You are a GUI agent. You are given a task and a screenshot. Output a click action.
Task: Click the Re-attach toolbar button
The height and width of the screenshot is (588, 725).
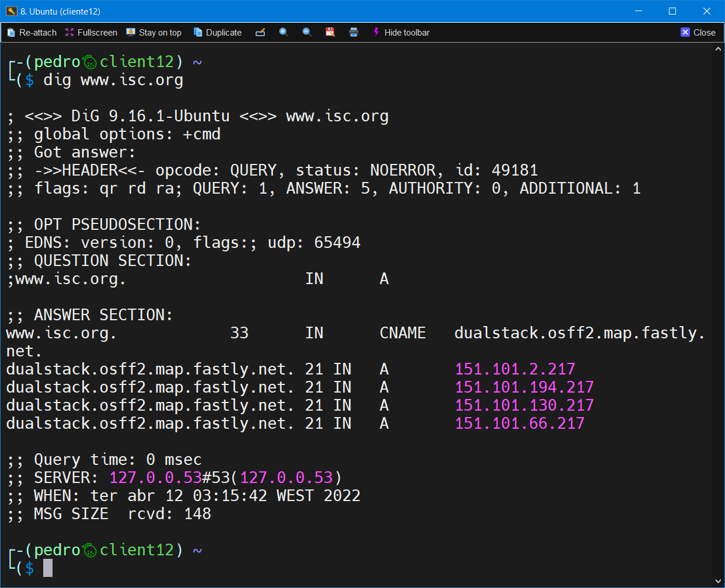32,33
